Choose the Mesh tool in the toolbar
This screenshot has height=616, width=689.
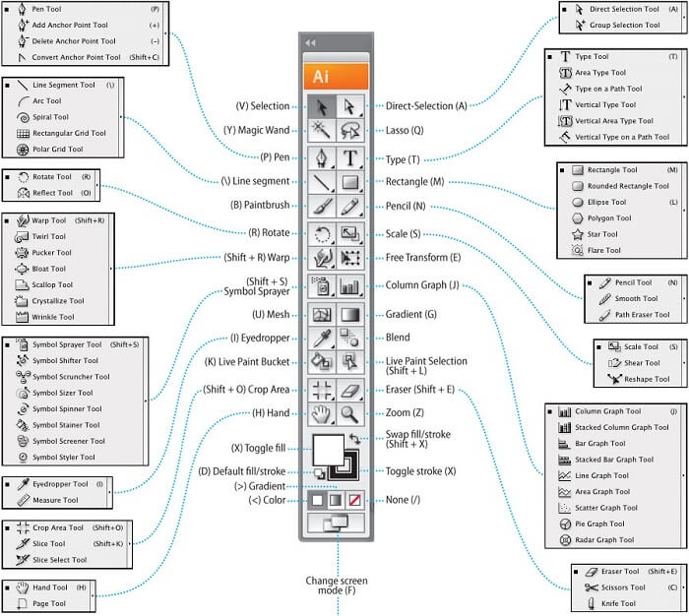(322, 314)
